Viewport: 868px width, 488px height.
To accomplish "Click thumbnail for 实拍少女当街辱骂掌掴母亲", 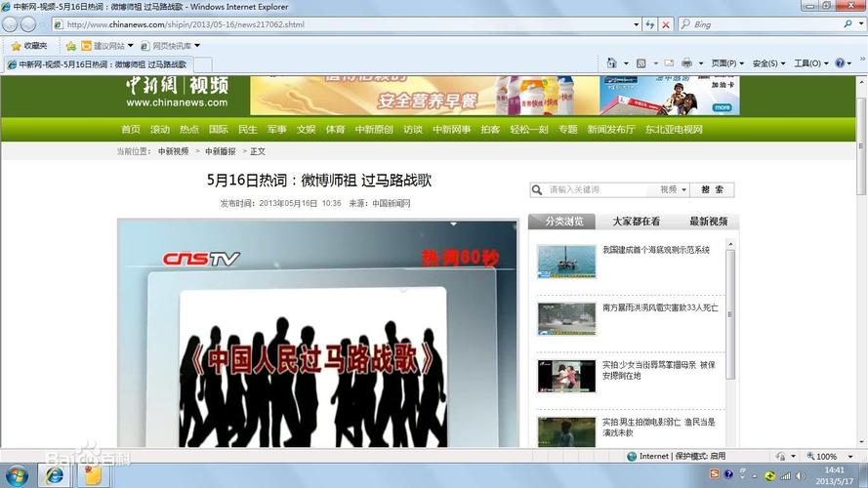I will 566,376.
